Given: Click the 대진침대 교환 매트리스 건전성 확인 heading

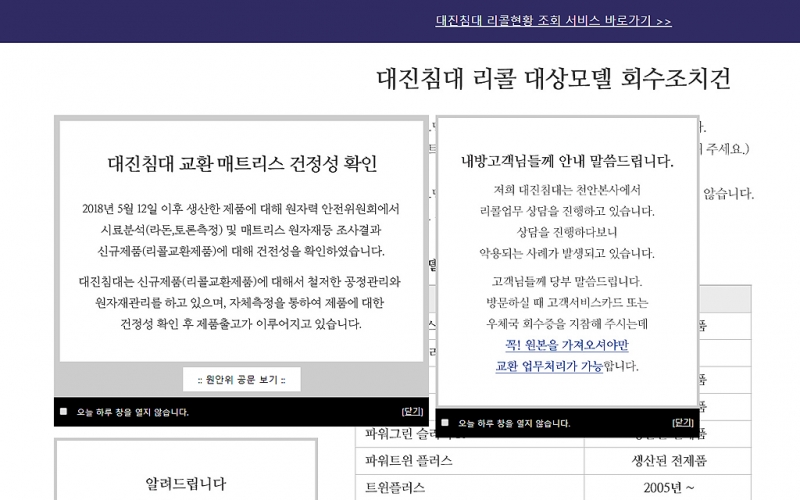Looking at the screenshot, I should click(241, 162).
